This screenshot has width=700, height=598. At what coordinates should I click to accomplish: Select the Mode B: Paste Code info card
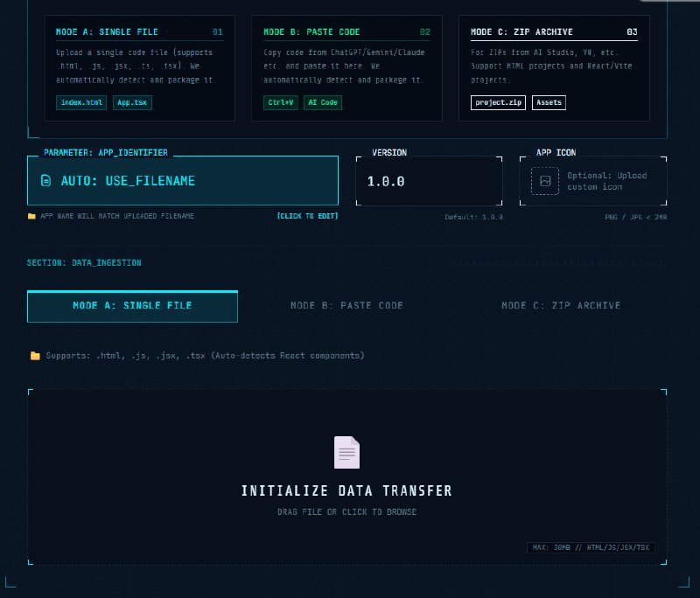(346, 67)
